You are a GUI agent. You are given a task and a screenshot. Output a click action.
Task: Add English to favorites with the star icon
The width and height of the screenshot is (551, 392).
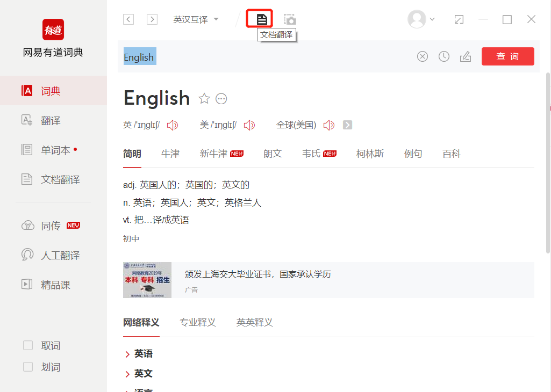tap(204, 99)
